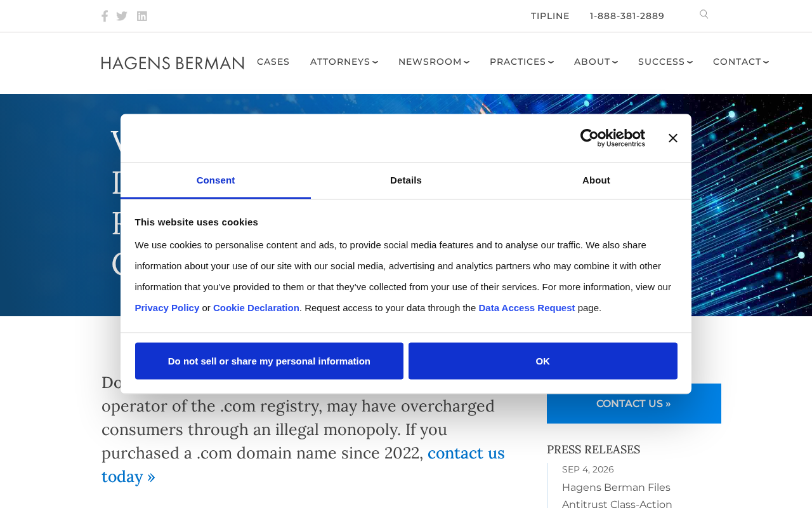Click the search magnifier icon

coord(704,15)
